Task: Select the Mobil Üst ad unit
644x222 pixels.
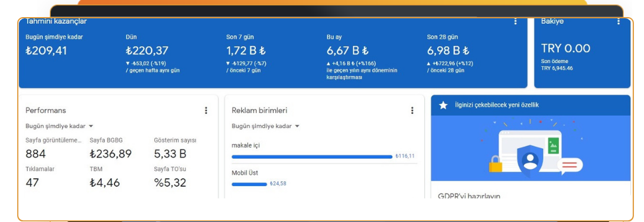Action: (245, 173)
